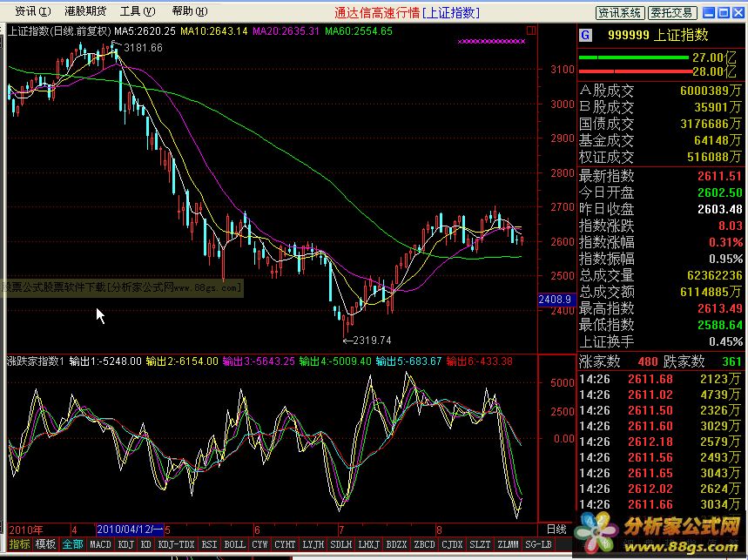This screenshot has width=748, height=560.
Task: Switch to CJDX indicator
Action: pos(452,543)
